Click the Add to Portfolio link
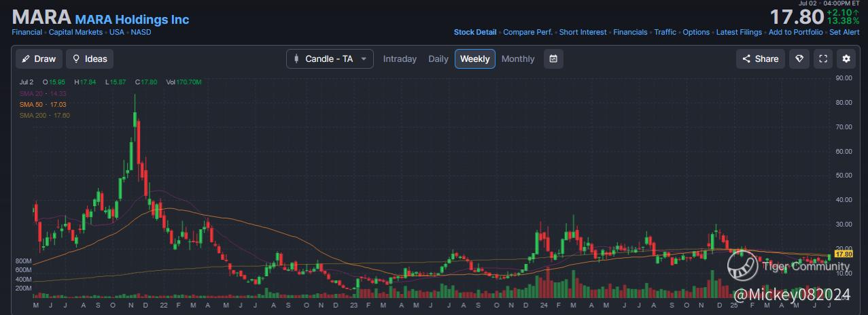868x315 pixels. pos(796,32)
